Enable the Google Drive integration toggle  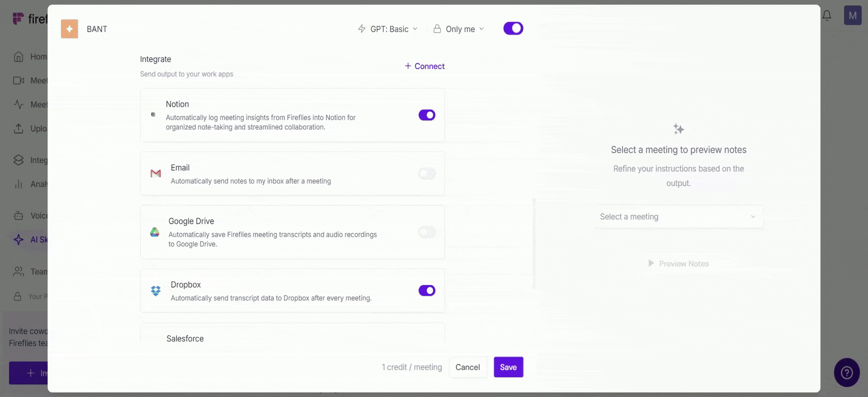click(427, 232)
